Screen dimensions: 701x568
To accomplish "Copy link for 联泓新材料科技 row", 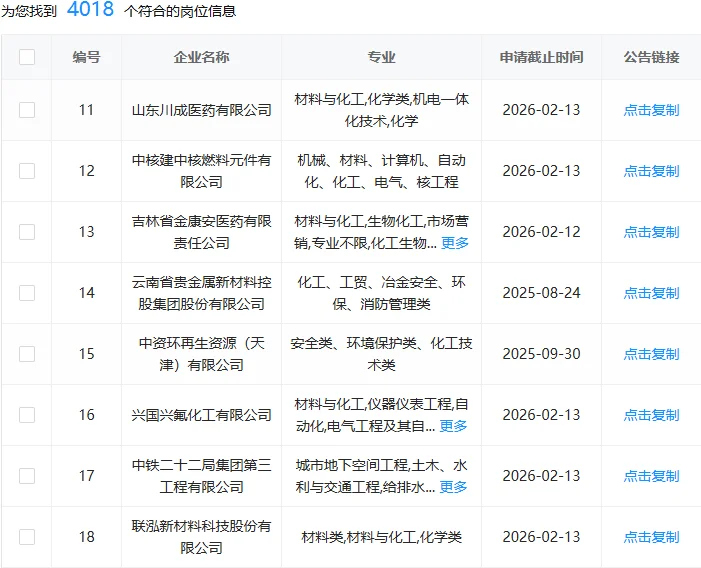I will coord(651,537).
